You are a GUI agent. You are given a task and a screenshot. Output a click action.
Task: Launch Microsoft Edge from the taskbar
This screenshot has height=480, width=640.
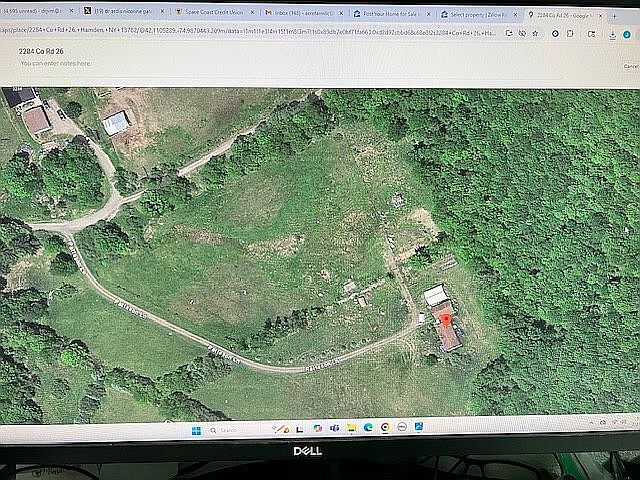point(368,428)
